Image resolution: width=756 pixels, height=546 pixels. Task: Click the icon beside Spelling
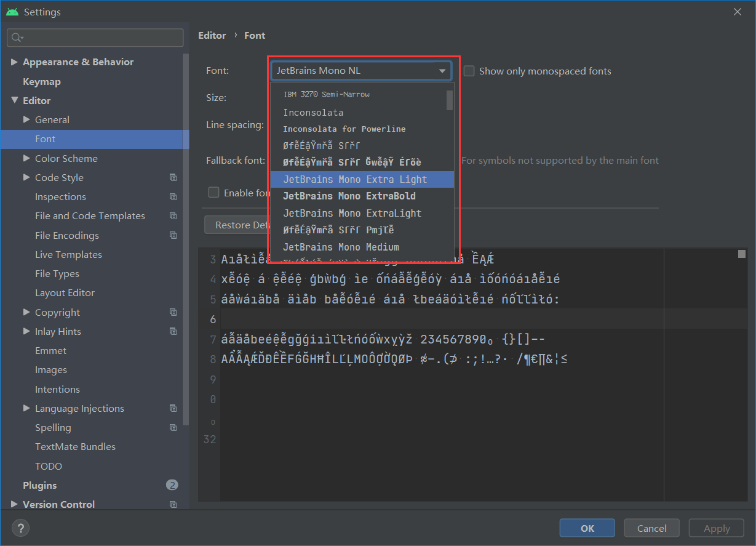(173, 427)
